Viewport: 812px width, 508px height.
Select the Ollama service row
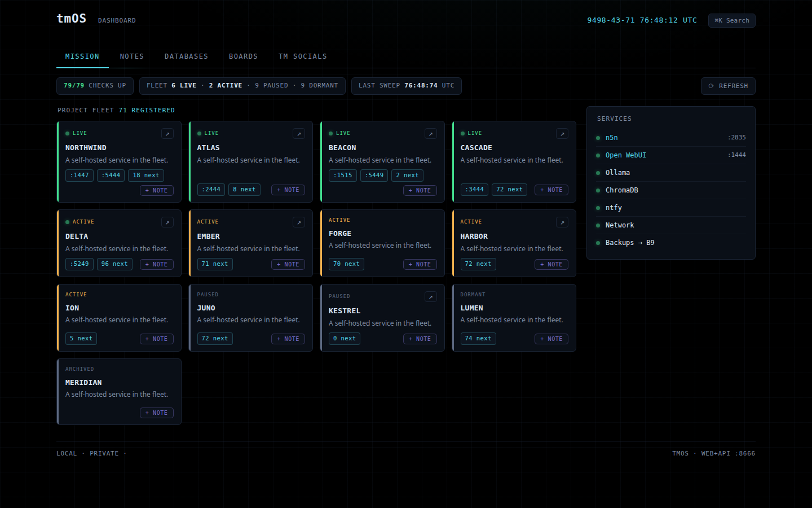[x=671, y=173]
